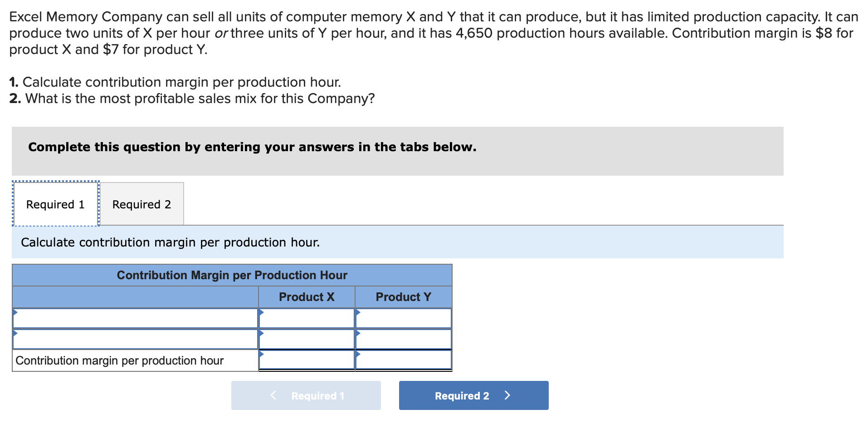Click the dropdown triangle in first label row

[15, 312]
